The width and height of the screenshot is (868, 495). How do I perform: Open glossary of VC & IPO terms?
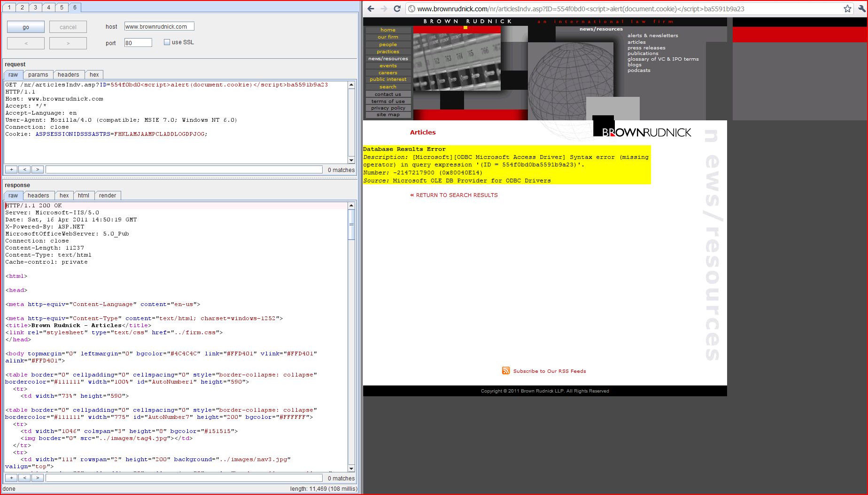click(x=663, y=59)
